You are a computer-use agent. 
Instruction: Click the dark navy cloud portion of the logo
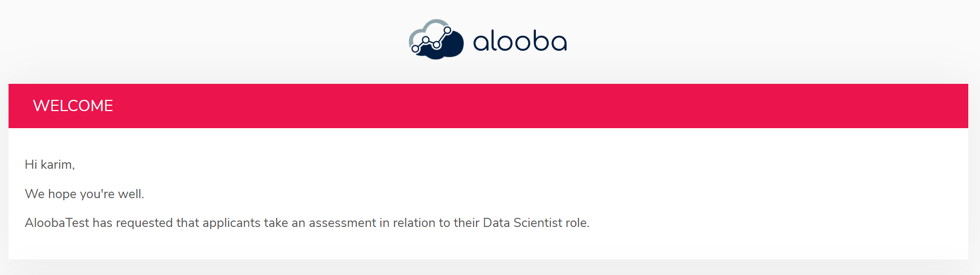(445, 47)
